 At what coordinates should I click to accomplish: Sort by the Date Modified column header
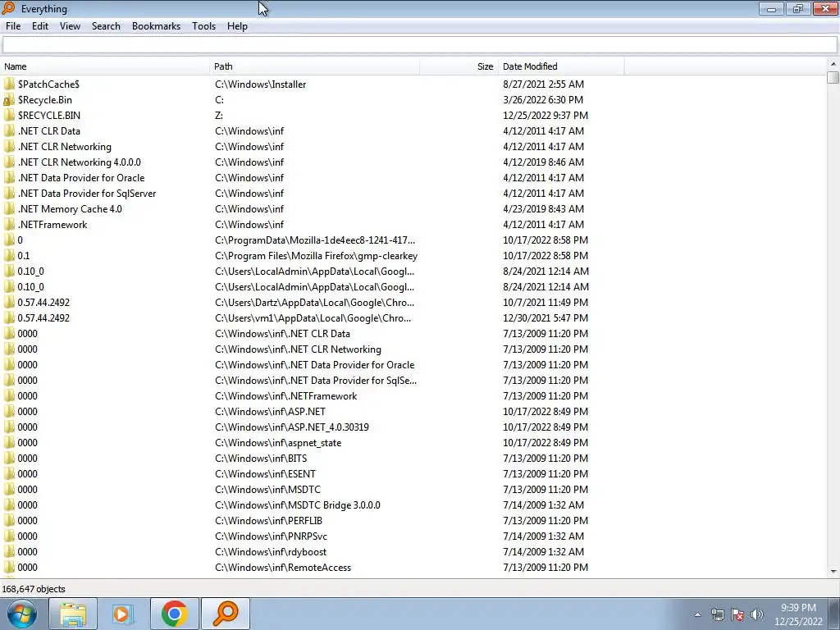[561, 66]
